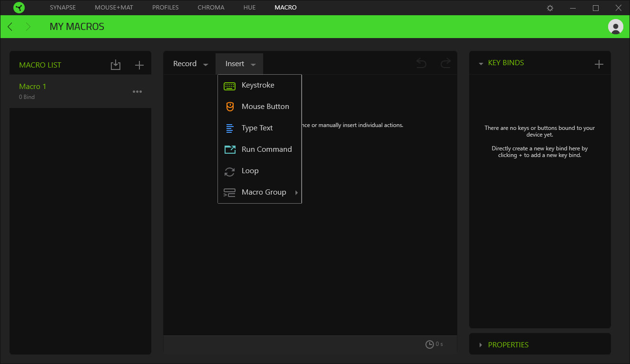
Task: Add a new key bind
Action: coord(599,64)
